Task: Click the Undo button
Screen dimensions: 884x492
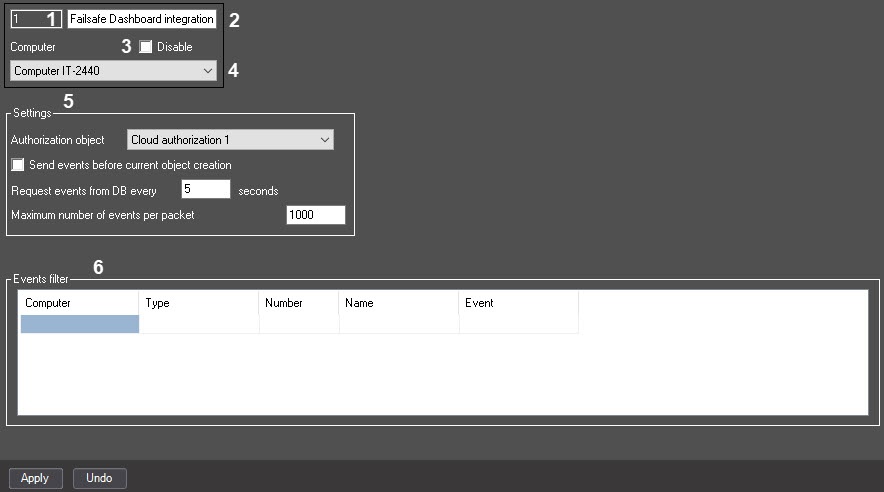Action: click(99, 478)
